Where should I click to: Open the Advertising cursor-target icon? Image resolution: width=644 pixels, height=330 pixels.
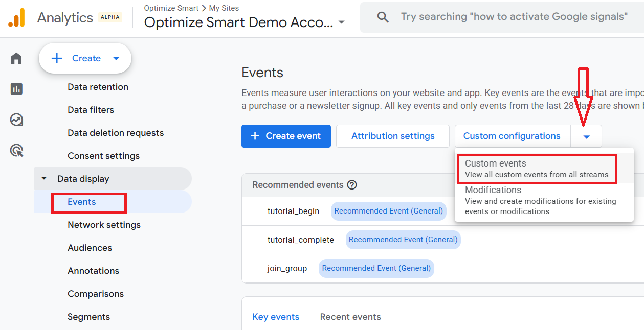pyautogui.click(x=16, y=150)
